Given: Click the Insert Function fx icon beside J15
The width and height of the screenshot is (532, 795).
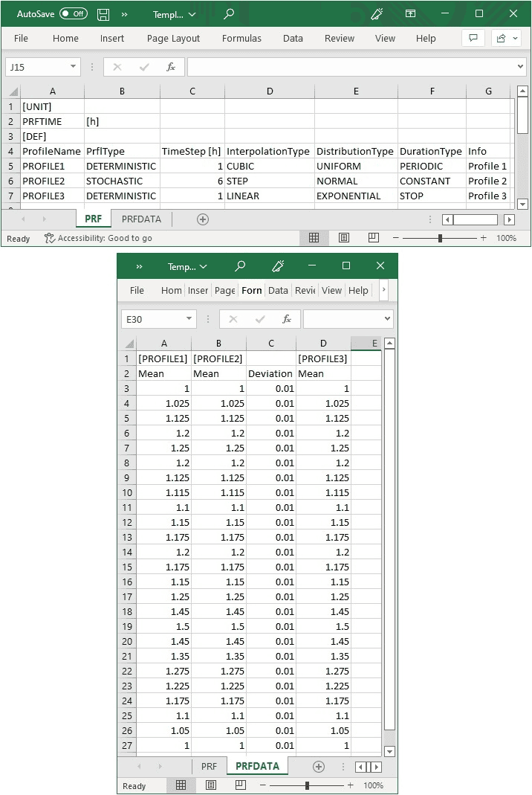Looking at the screenshot, I should (x=170, y=67).
